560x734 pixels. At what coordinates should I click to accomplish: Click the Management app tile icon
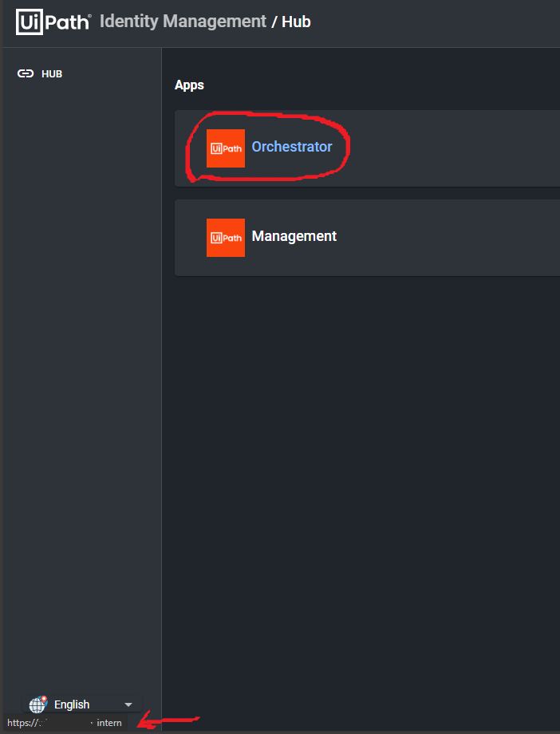point(226,237)
